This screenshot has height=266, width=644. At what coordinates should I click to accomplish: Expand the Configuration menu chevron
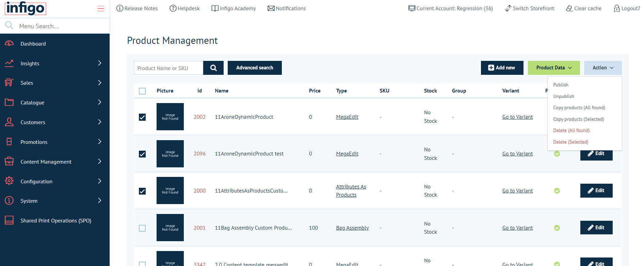coord(100,181)
